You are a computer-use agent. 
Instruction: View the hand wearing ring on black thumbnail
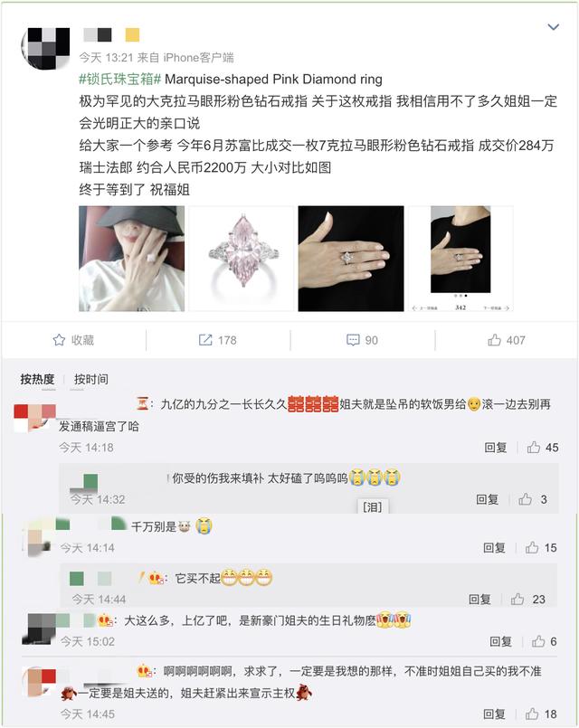(x=351, y=259)
